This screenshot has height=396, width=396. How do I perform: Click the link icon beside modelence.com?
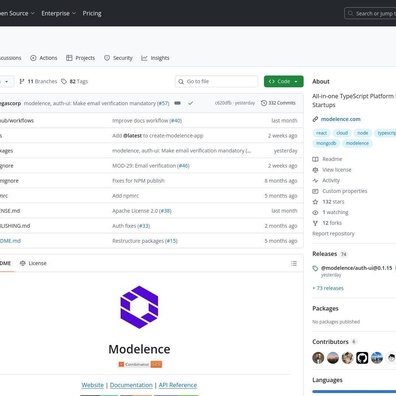315,119
